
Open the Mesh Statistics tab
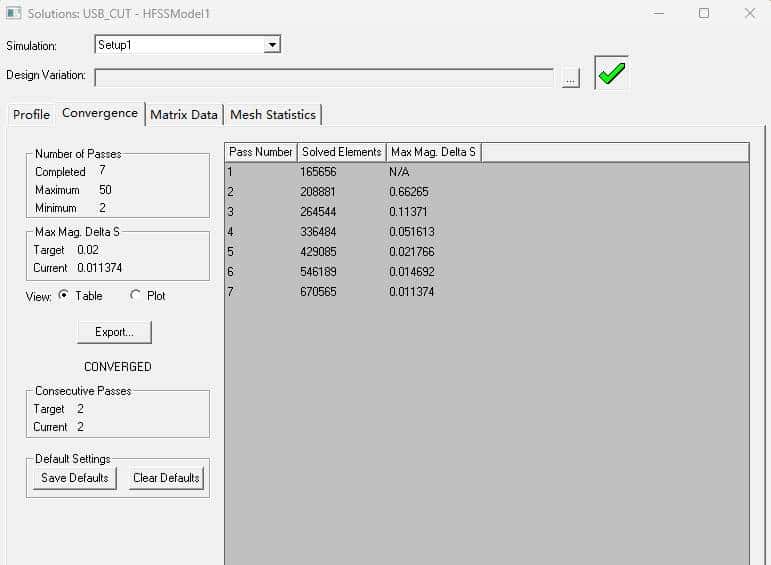pyautogui.click(x=273, y=114)
